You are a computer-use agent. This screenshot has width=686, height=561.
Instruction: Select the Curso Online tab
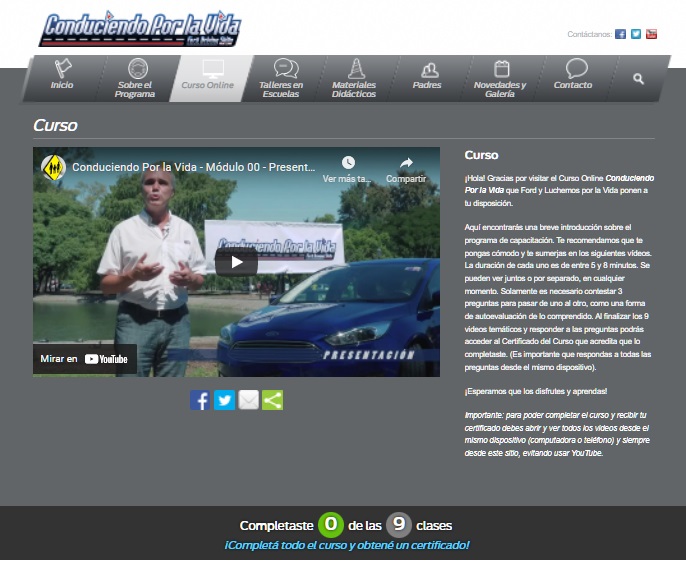coord(209,79)
